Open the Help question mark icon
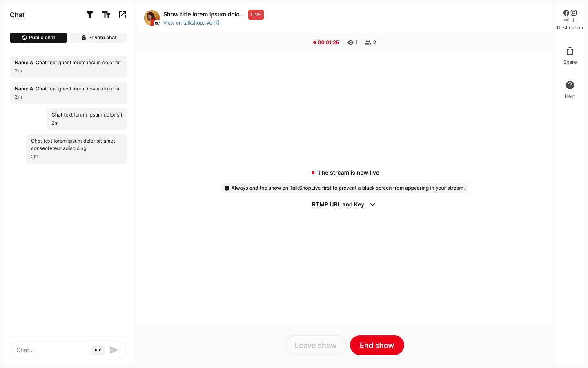This screenshot has height=368, width=588. click(x=570, y=85)
